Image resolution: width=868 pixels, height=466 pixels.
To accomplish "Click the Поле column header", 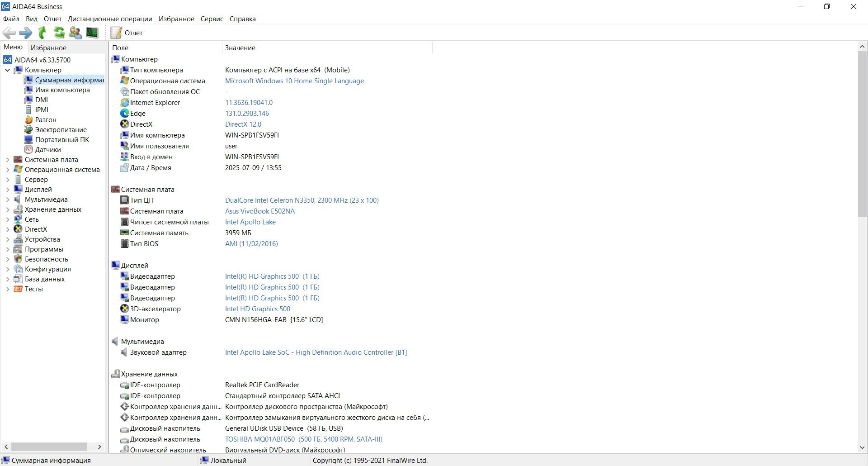I will [x=165, y=48].
